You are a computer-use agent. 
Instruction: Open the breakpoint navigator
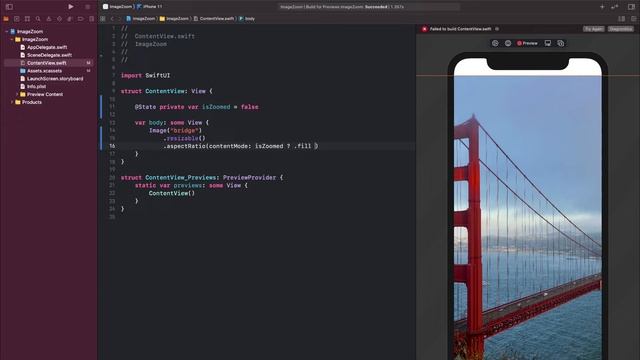coord(80,19)
